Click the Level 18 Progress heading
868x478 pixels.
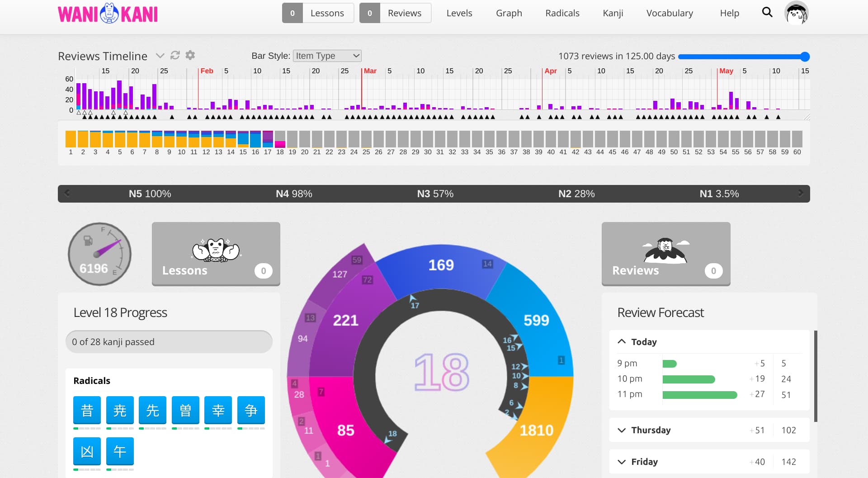pos(120,312)
